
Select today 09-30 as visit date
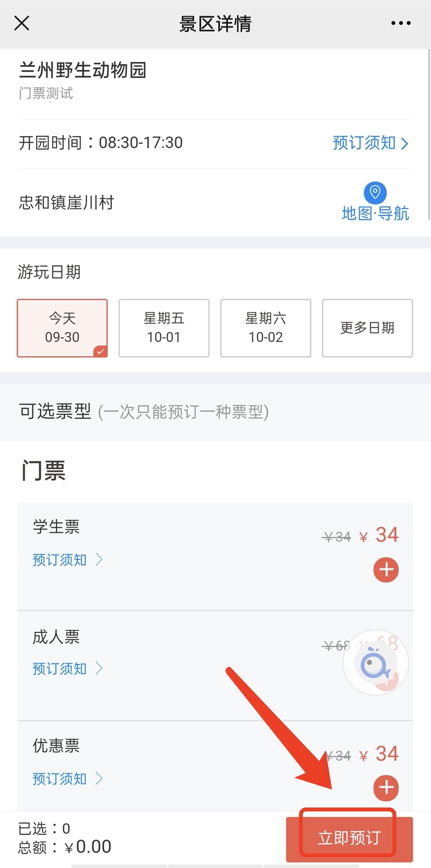click(62, 328)
